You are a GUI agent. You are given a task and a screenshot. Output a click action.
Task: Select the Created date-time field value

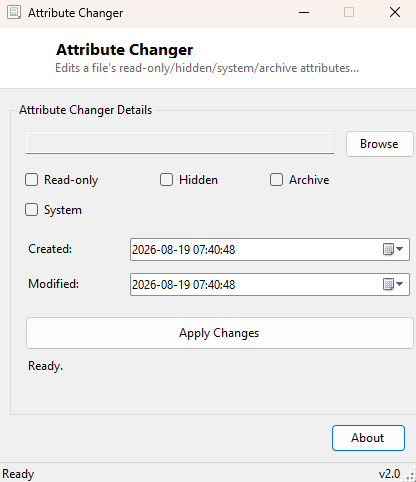[x=184, y=250]
